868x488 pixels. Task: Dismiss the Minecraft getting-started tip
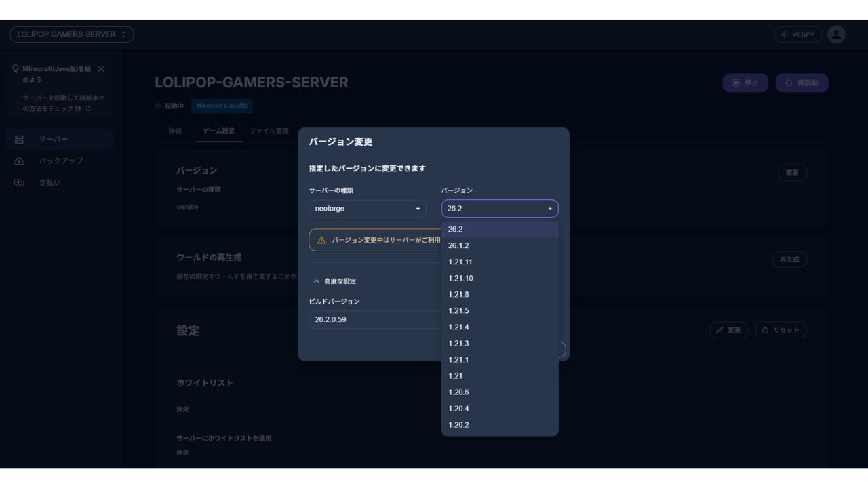(x=101, y=69)
